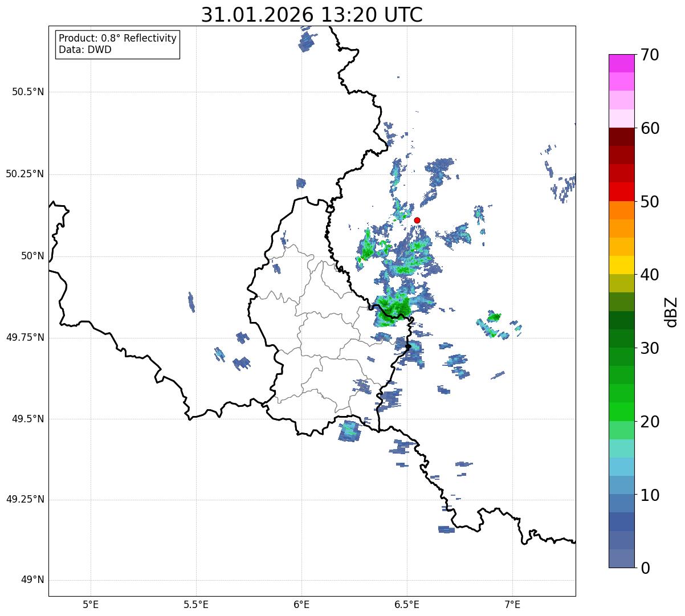Click the red radar site marker dot
Image resolution: width=685 pixels, height=616 pixels.
click(417, 220)
